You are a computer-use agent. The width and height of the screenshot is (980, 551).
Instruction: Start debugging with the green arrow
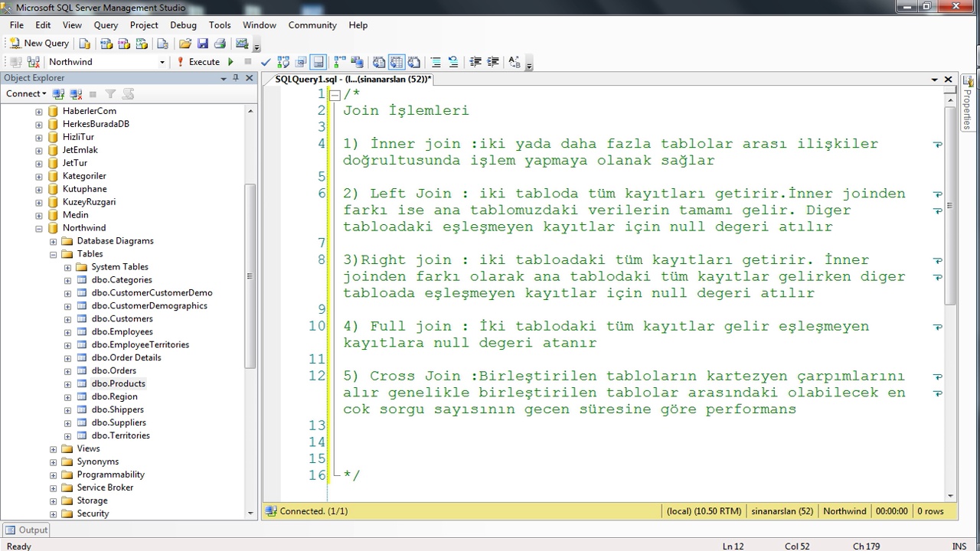230,62
